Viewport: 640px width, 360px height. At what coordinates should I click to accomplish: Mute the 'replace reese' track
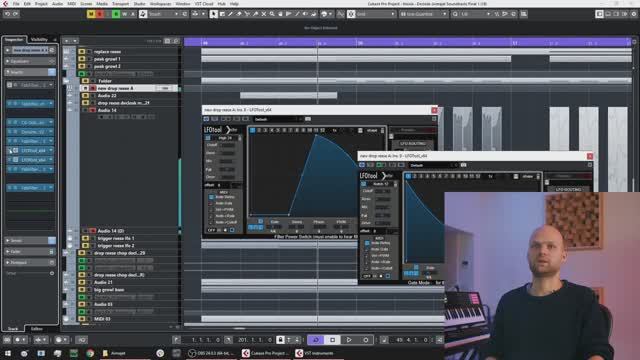82,52
